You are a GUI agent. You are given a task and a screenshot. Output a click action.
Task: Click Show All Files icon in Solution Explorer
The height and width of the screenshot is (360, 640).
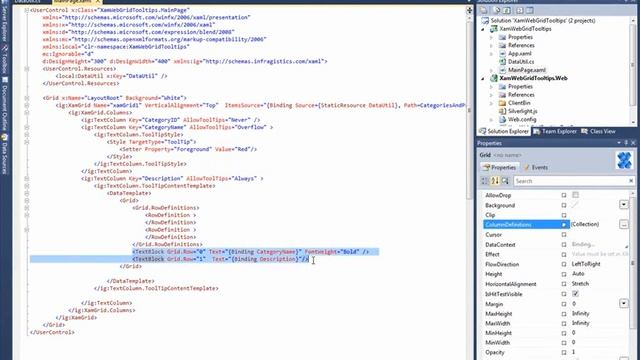pyautogui.click(x=497, y=10)
